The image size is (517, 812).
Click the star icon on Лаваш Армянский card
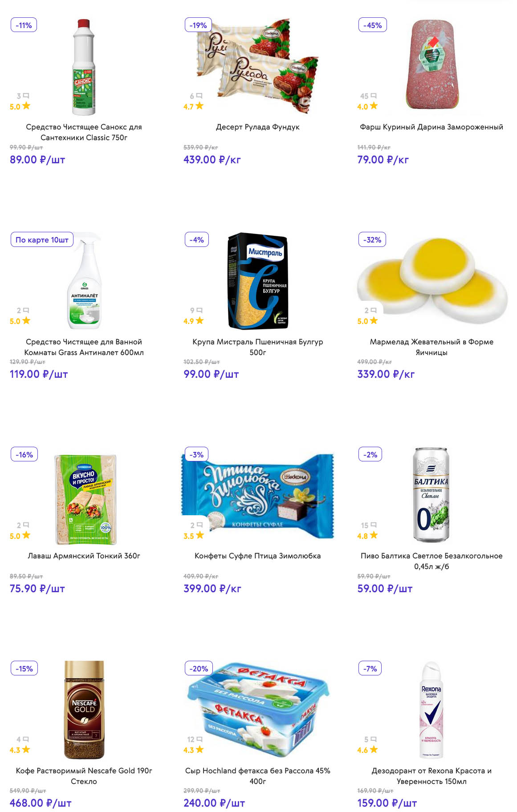pyautogui.click(x=26, y=535)
